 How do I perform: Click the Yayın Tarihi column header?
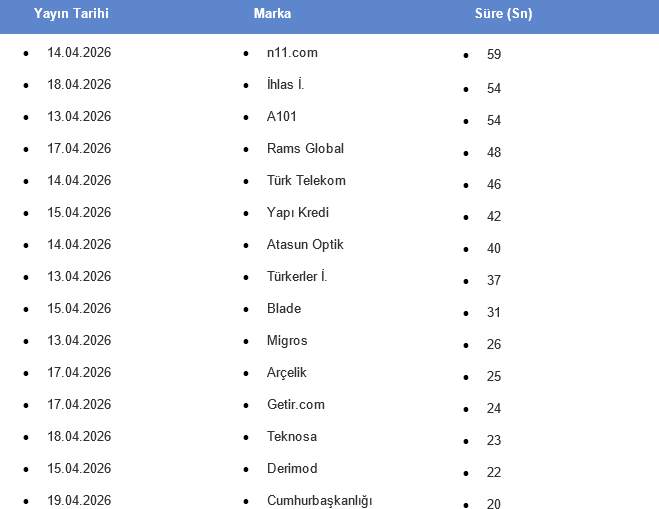(71, 14)
